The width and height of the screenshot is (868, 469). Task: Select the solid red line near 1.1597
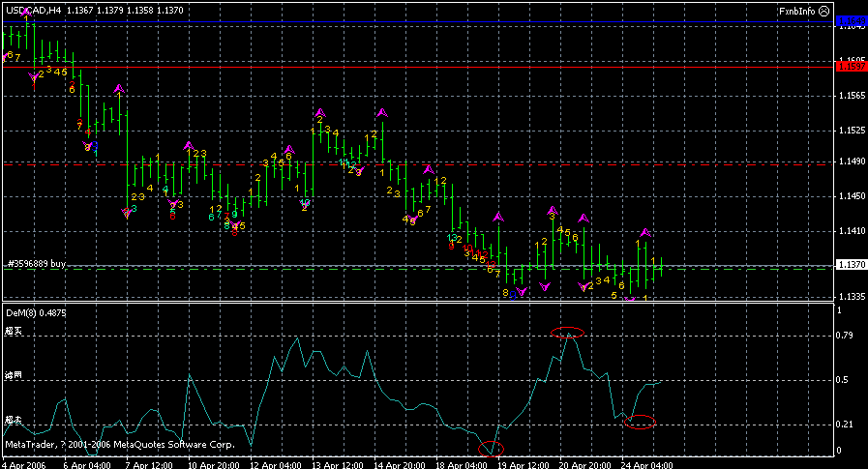[416, 66]
